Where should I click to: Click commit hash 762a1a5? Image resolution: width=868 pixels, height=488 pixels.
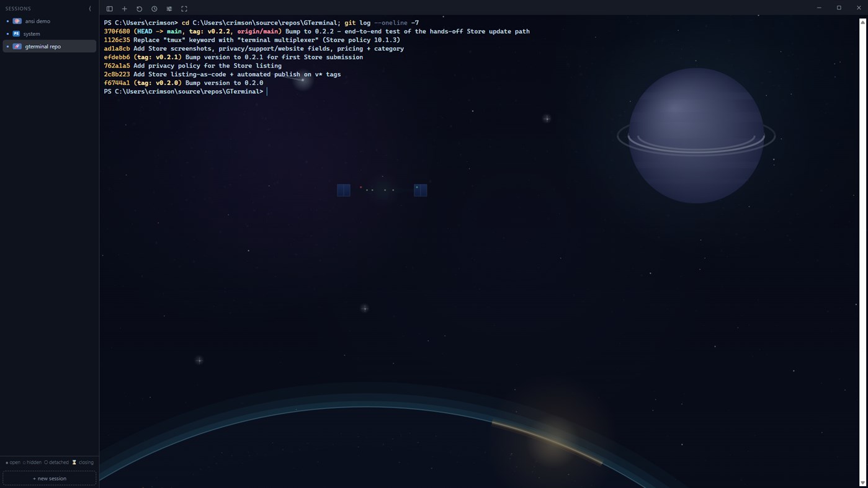tap(117, 66)
